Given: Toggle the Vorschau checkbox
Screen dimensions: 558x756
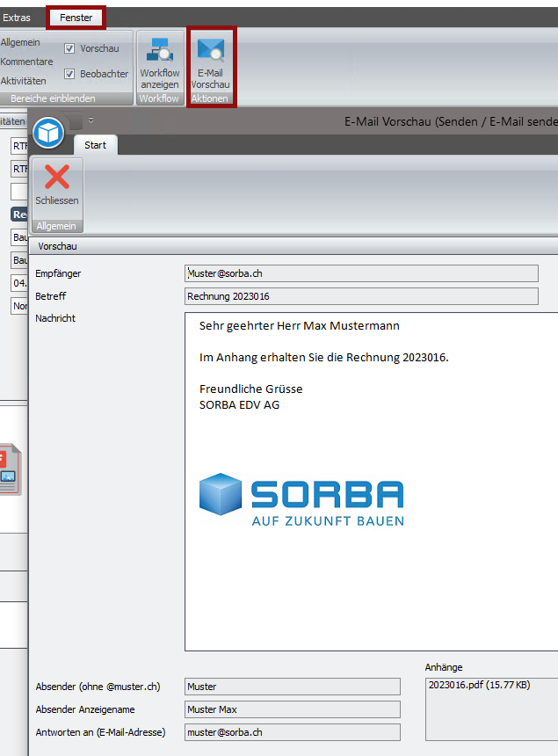Looking at the screenshot, I should [x=69, y=48].
